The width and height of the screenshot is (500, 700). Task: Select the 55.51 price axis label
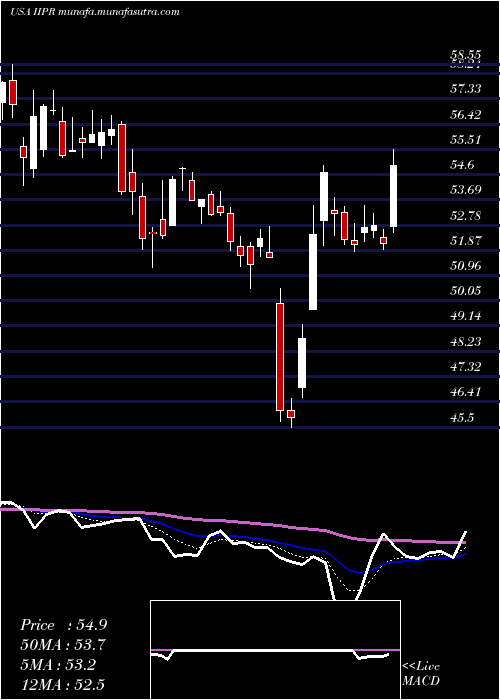(466, 140)
